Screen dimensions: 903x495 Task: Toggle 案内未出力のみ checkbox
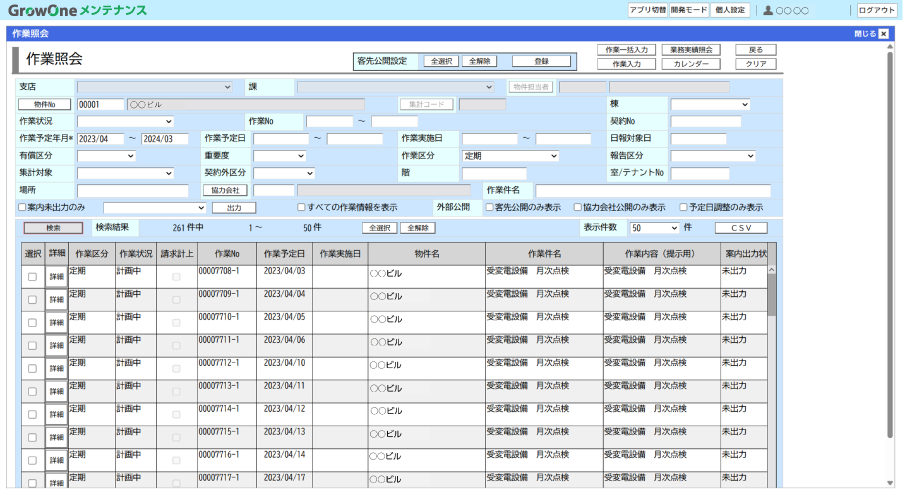coord(22,207)
